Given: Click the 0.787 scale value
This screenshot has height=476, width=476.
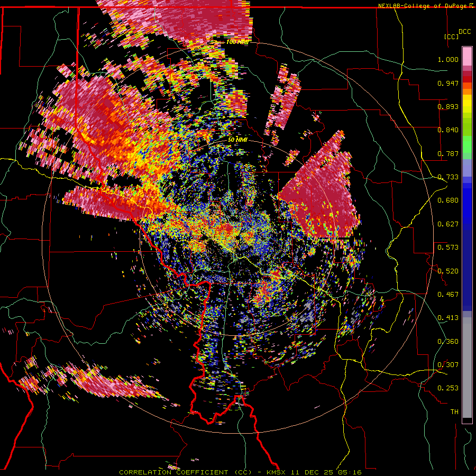Looking at the screenshot, I should (x=448, y=153).
